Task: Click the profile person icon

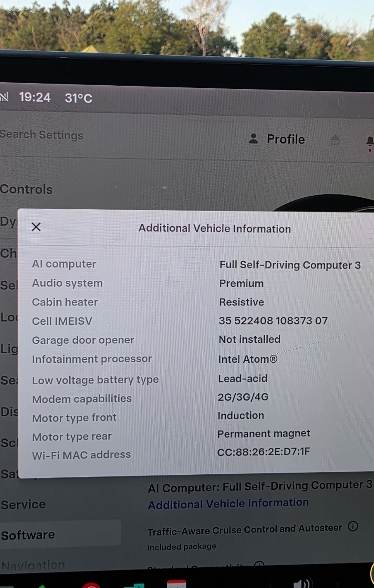Action: click(253, 139)
